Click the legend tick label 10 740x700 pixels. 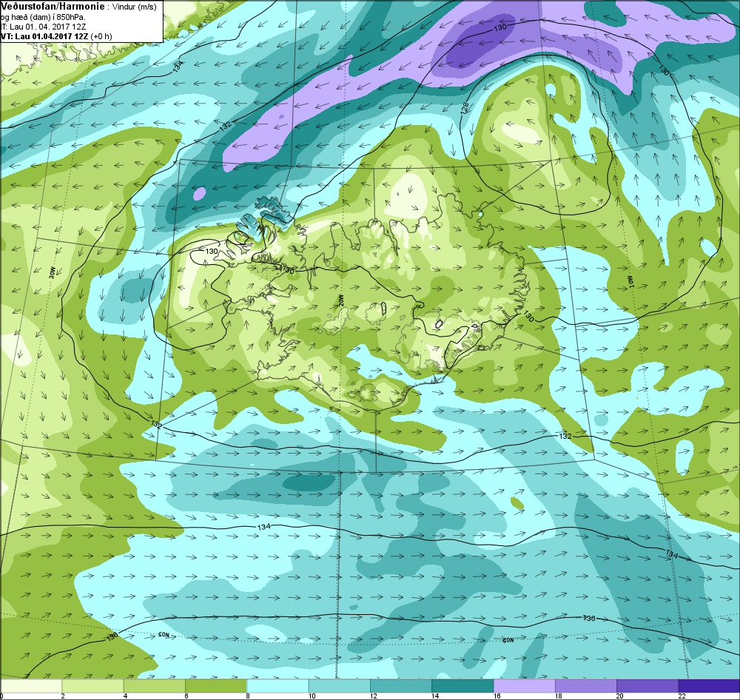pos(312,696)
